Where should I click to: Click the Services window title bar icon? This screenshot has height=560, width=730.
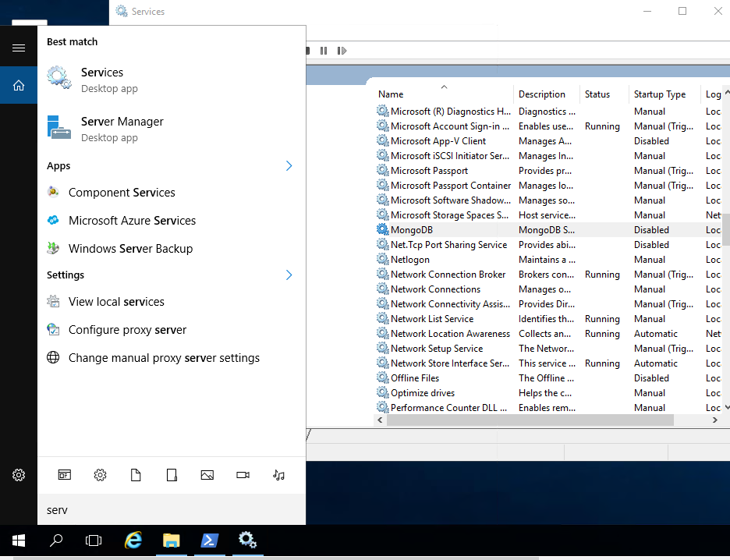[x=122, y=11]
